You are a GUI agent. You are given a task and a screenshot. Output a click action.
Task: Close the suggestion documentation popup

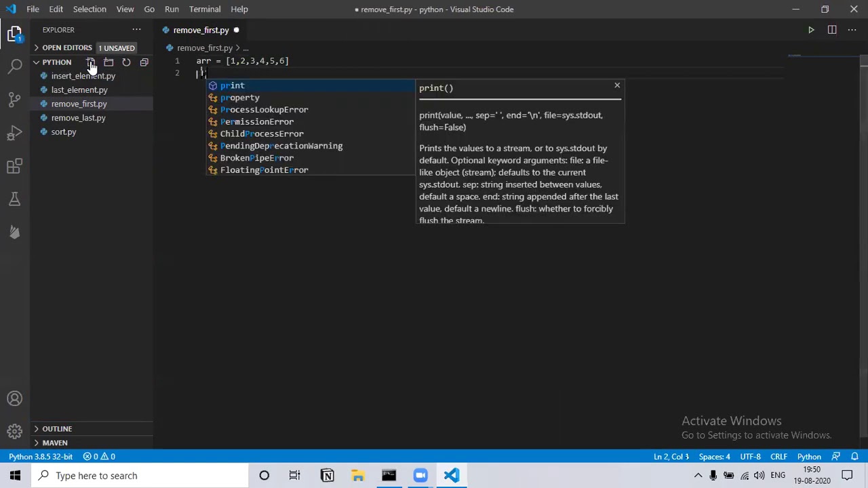(617, 85)
